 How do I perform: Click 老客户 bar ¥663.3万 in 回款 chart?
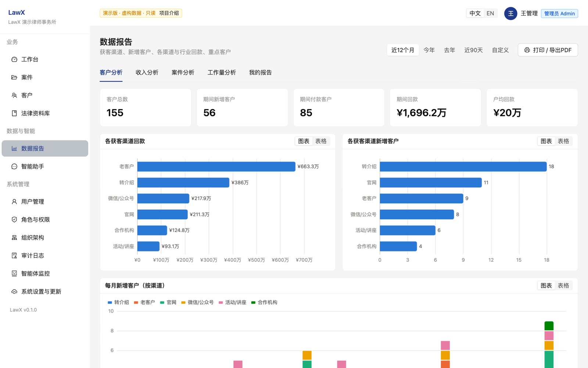(x=216, y=167)
